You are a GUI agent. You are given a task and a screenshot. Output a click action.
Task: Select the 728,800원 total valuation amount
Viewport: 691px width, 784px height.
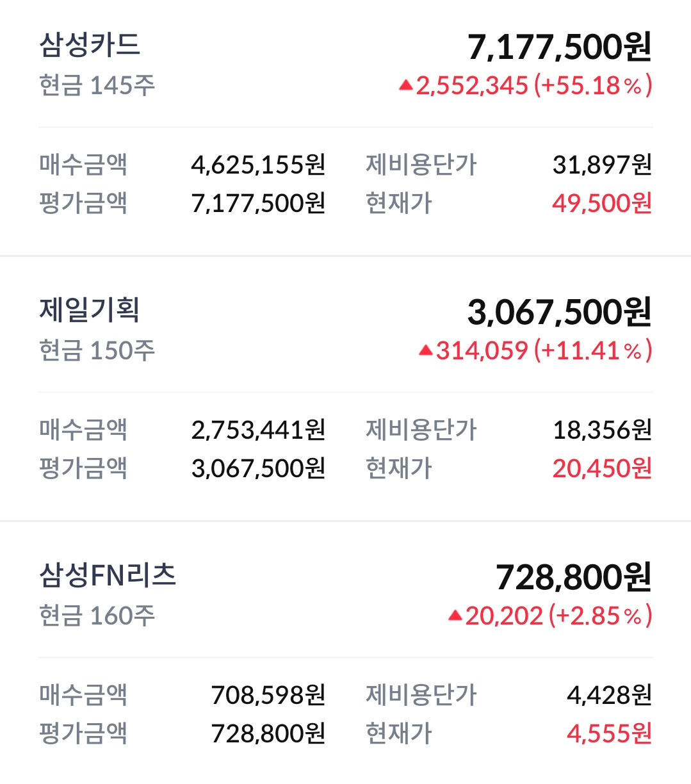(x=574, y=577)
